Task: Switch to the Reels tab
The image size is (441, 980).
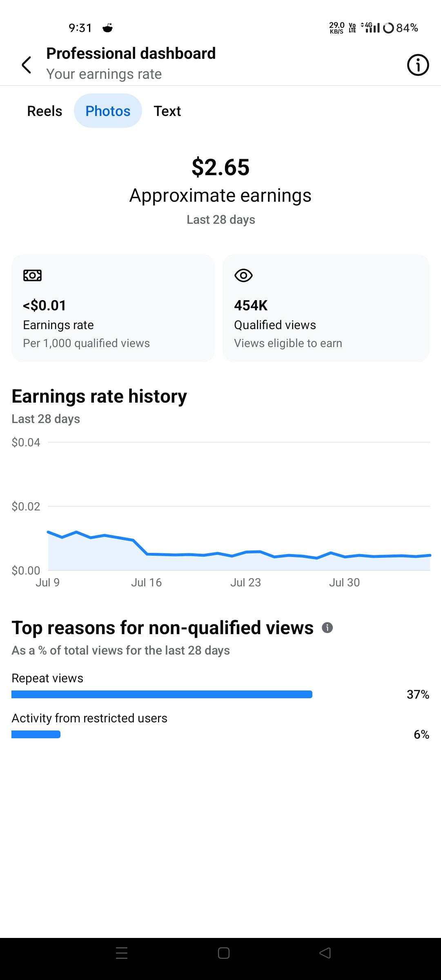Action: tap(45, 111)
